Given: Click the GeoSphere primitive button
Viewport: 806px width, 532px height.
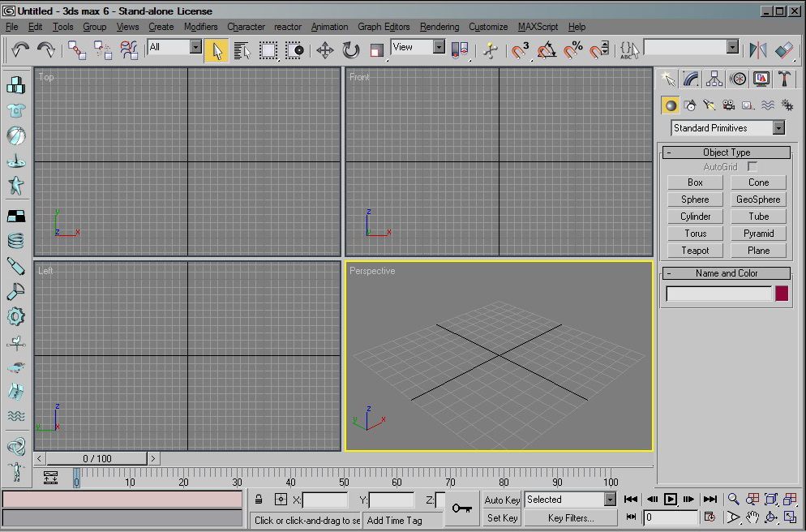Looking at the screenshot, I should coord(758,199).
